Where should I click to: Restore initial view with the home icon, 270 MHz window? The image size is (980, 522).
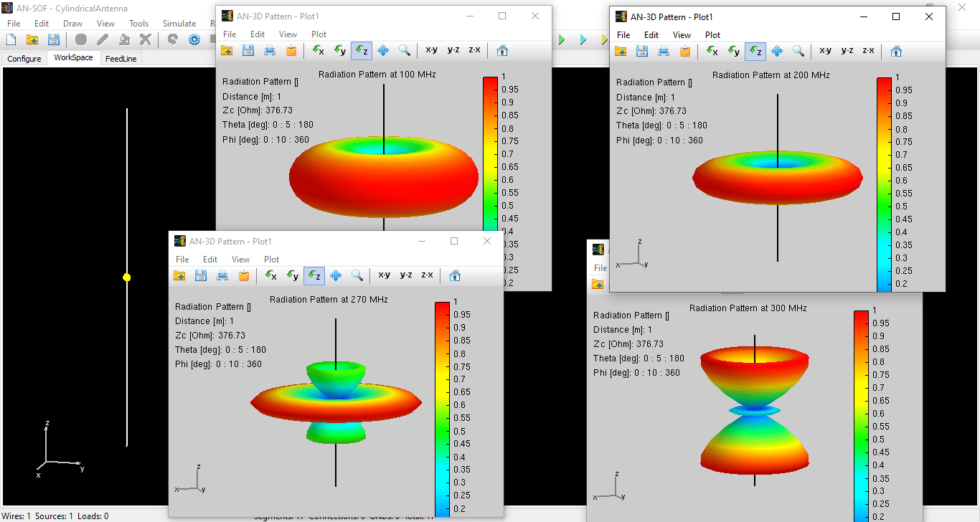(x=453, y=275)
